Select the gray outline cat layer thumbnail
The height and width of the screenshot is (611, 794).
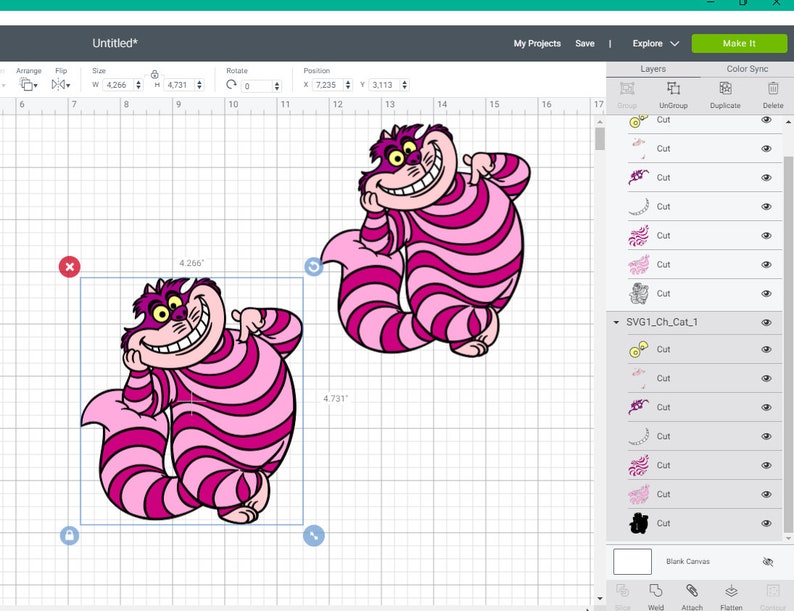tap(639, 293)
